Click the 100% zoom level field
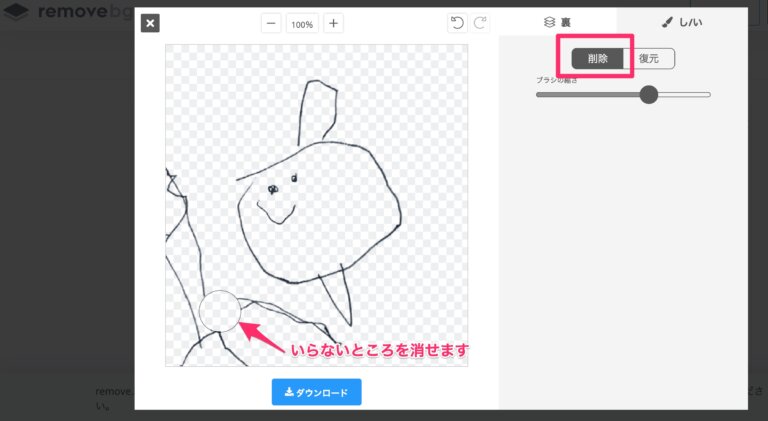Viewport: 768px width, 421px height. tap(302, 23)
